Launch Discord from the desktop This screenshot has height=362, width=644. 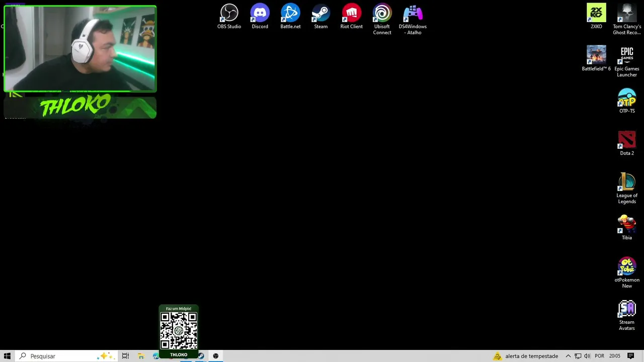(260, 17)
